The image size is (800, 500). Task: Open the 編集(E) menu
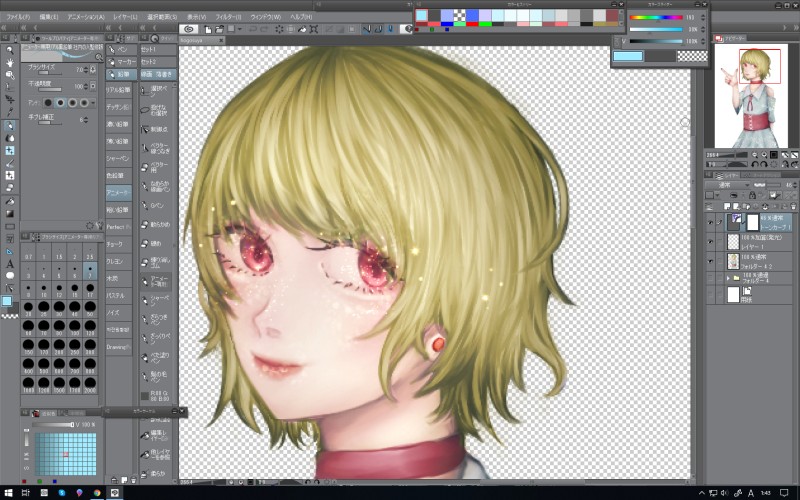pyautogui.click(x=48, y=17)
